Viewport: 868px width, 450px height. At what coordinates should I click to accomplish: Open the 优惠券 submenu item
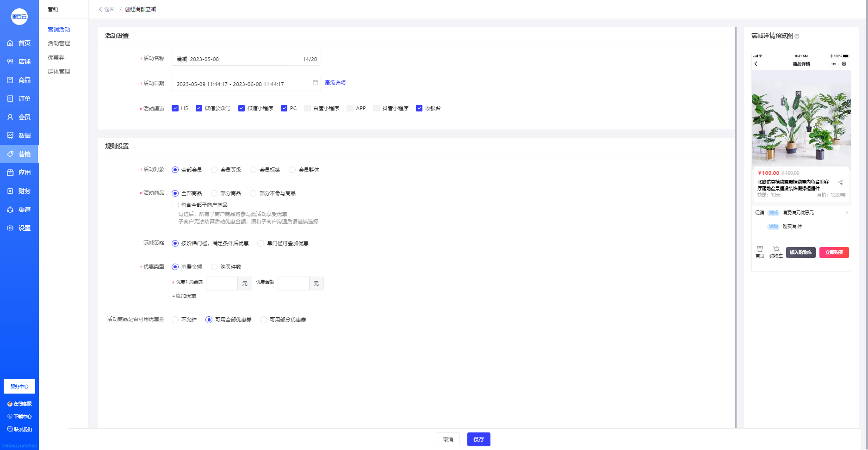point(56,58)
